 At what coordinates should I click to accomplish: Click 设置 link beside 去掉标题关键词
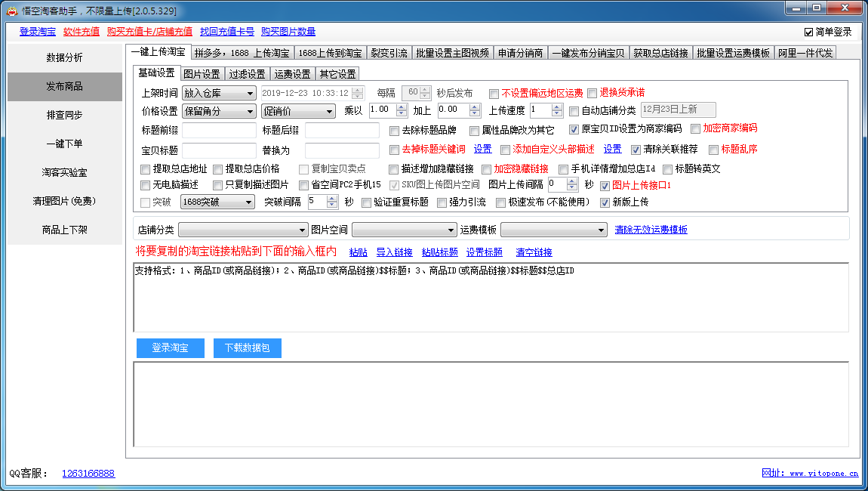[482, 149]
